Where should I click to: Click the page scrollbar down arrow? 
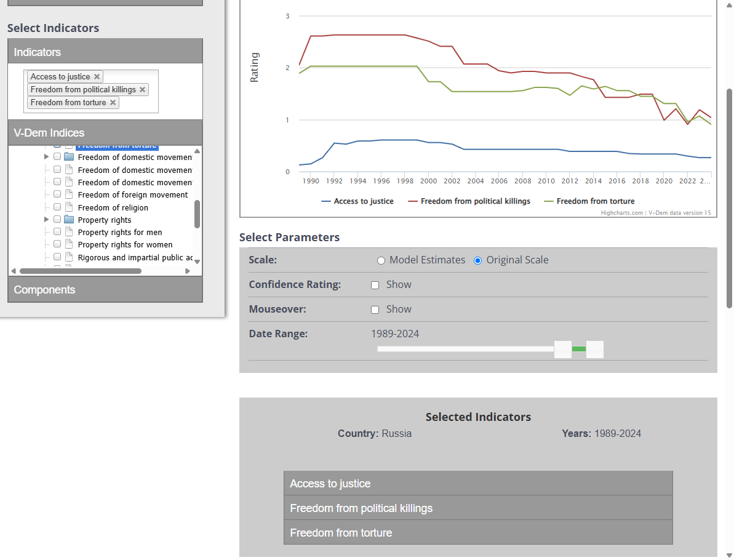pos(729,555)
